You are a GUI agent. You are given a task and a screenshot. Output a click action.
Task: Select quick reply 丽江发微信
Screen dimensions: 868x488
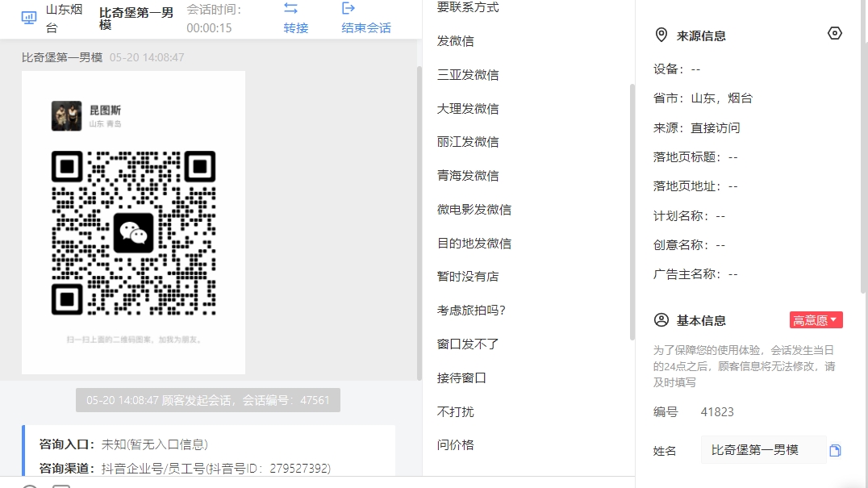pos(468,142)
